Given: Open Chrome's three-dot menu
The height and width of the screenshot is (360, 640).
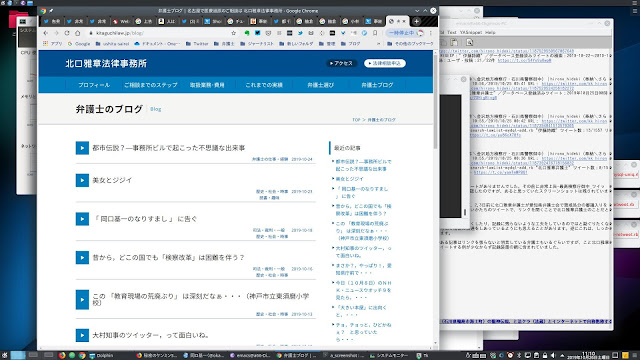Looking at the screenshot, I should point(430,33).
